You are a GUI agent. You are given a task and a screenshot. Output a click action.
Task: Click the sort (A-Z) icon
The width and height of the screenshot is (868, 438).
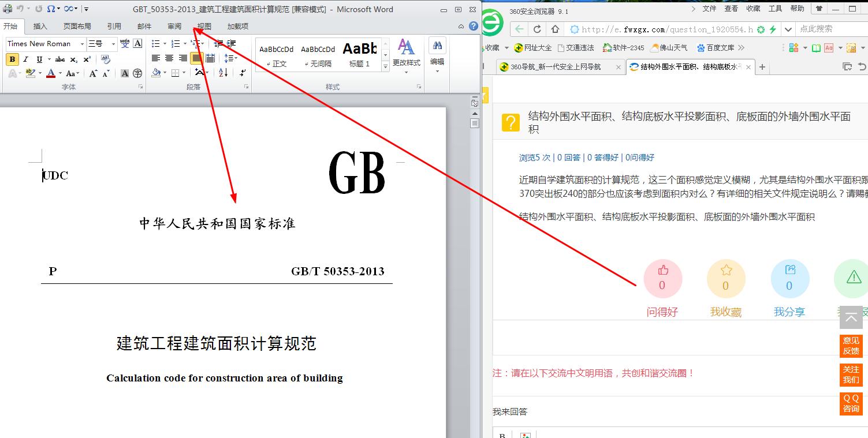point(223,73)
